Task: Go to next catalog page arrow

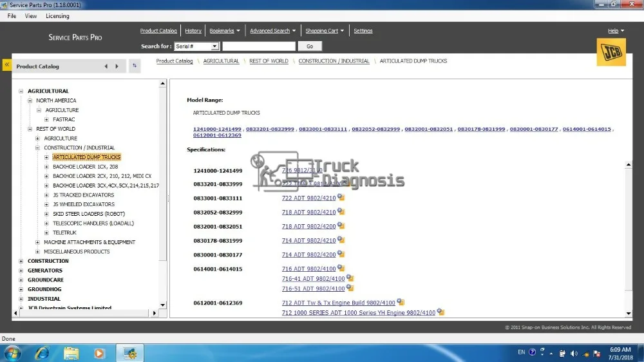Action: point(117,66)
